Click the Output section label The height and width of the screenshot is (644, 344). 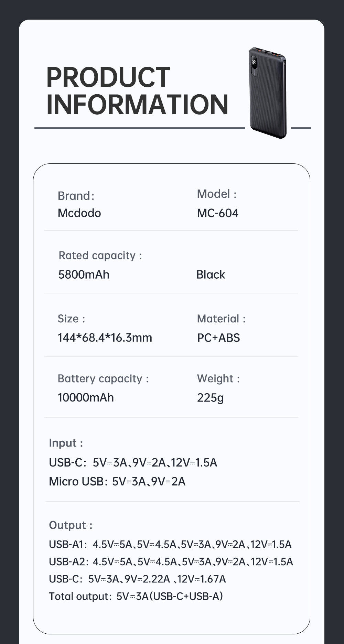[x=71, y=525]
